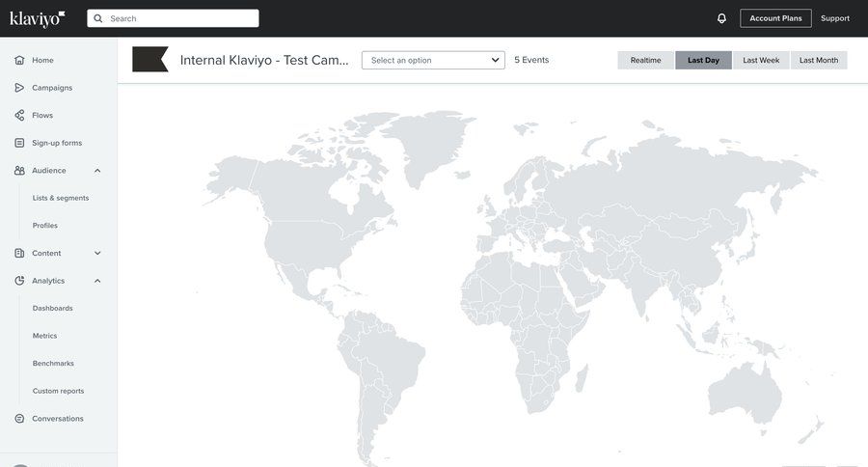Viewport: 868px width, 467px height.
Task: Click the Campaigns arrow icon
Action: pos(19,88)
